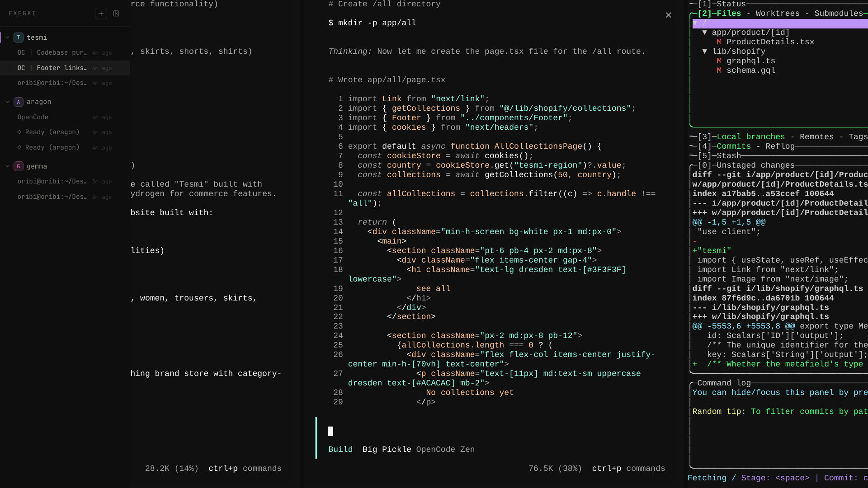Switch to the Worktrees tab
Screen dimensions: 868x488
[x=778, y=14]
